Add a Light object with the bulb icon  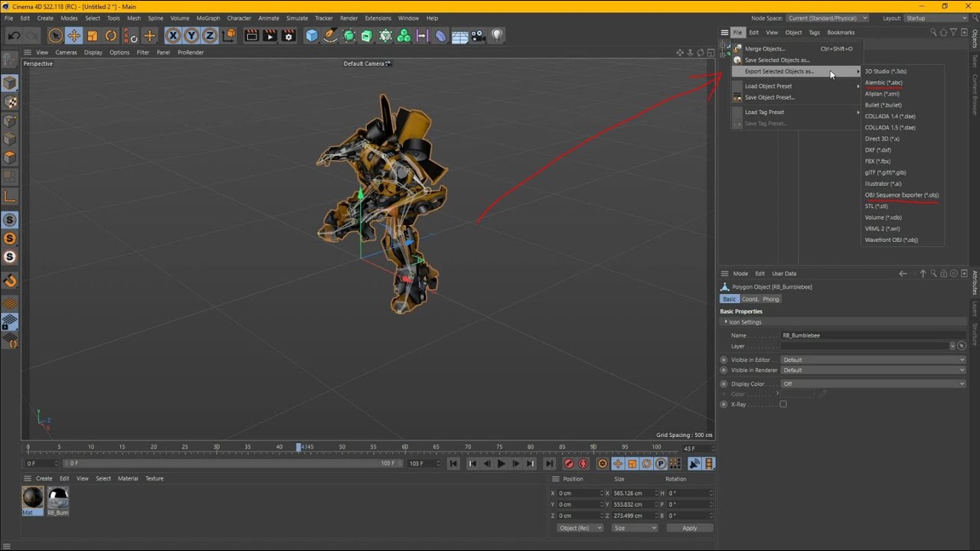[497, 35]
